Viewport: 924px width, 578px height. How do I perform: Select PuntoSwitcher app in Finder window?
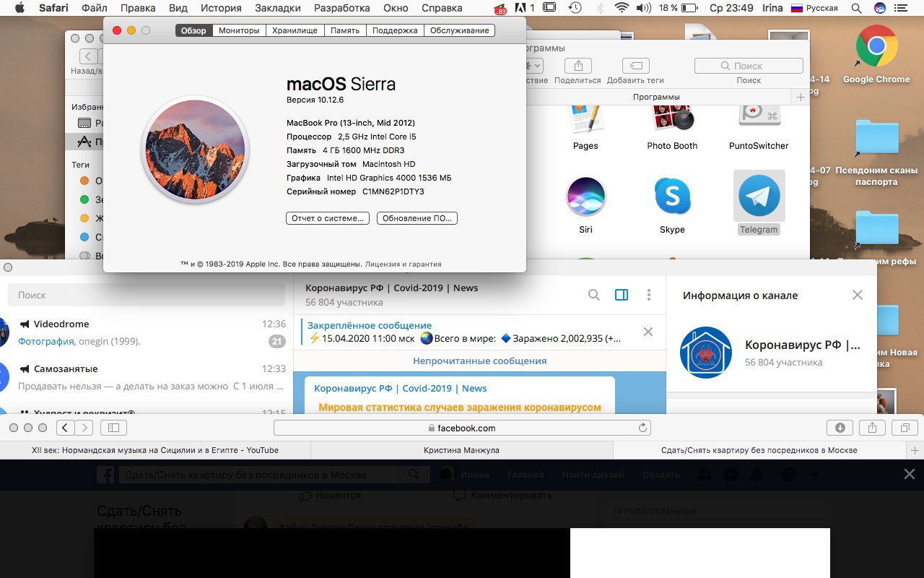click(x=759, y=127)
